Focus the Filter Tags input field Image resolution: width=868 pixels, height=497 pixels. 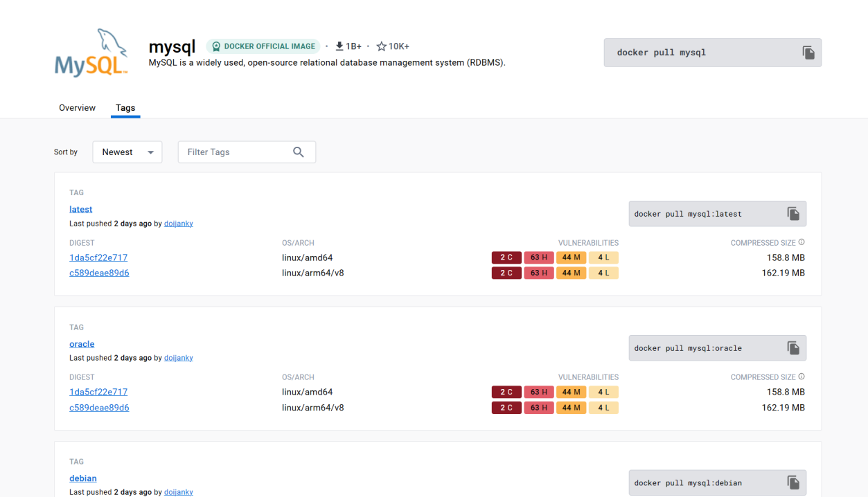click(x=236, y=152)
